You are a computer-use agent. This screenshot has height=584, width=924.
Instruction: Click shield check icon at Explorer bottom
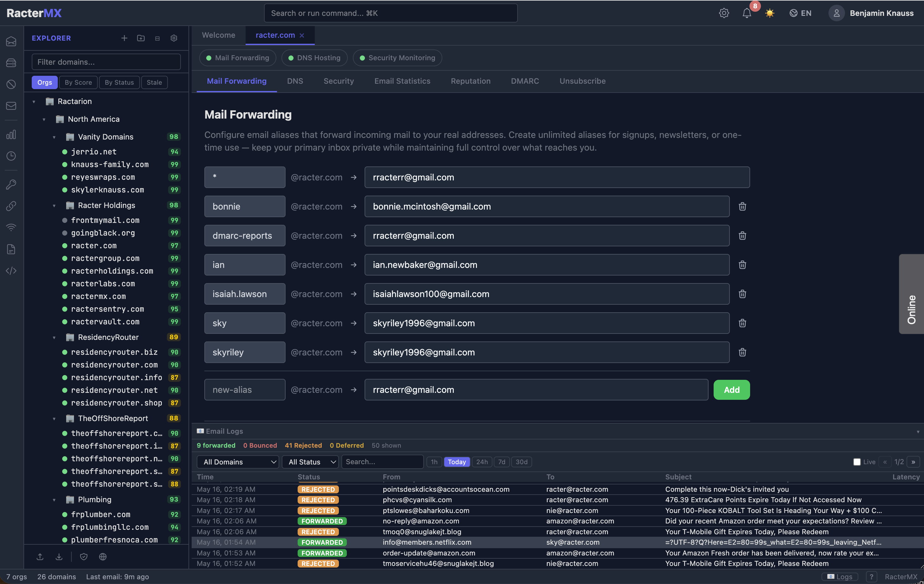84,557
